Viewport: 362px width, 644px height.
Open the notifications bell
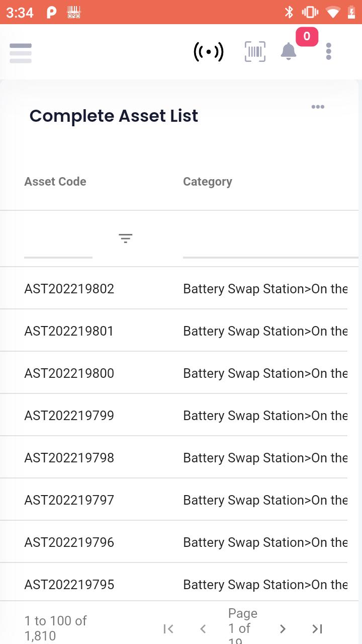(x=289, y=51)
